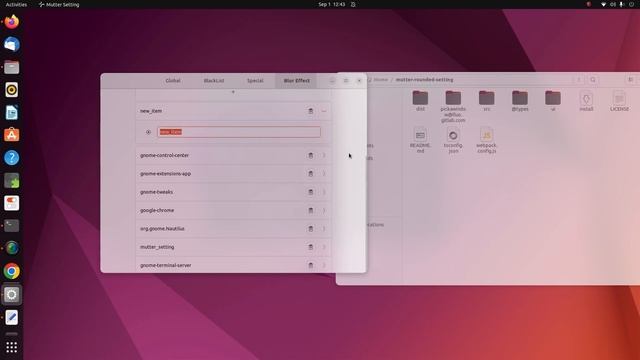Delete the gnome-terminal-server entry
This screenshot has height=360, width=640.
click(311, 265)
